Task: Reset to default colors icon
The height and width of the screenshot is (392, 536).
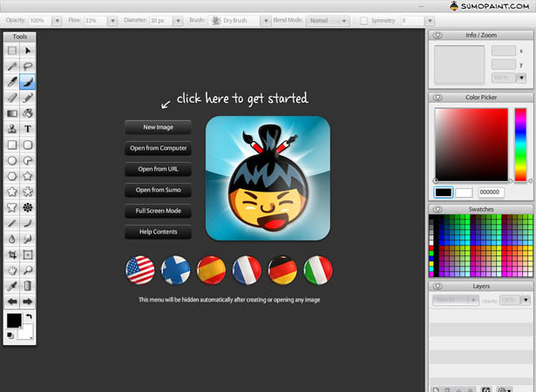Action: (10, 335)
